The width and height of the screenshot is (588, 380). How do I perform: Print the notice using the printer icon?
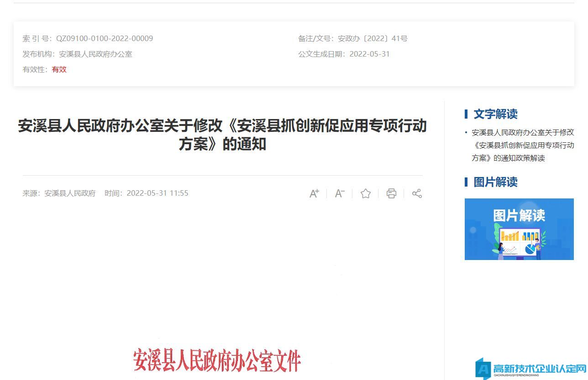pos(391,193)
